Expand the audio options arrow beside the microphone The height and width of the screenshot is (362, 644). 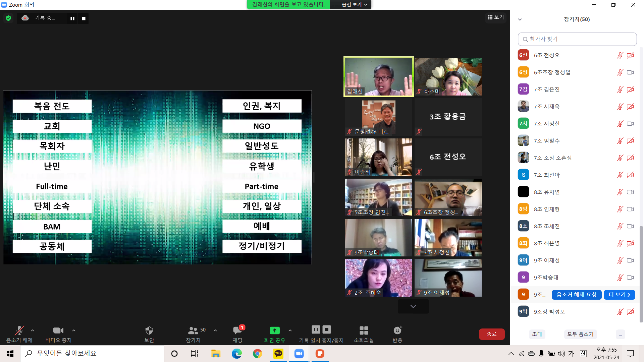point(33,330)
